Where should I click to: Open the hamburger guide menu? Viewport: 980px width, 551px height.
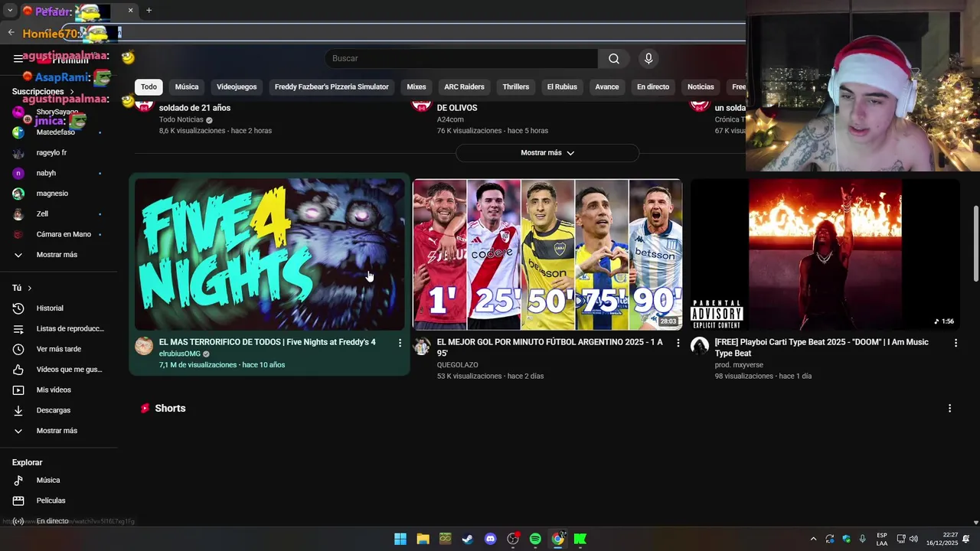(18, 58)
